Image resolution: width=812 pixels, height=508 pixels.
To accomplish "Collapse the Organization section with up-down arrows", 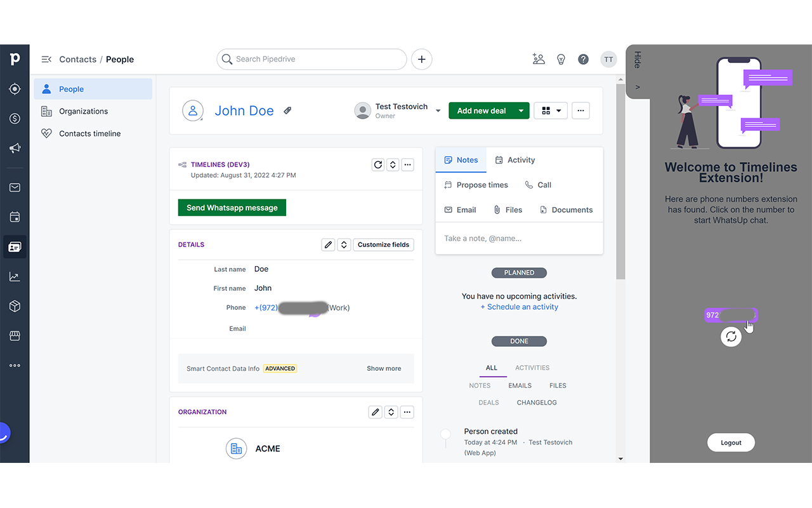I will (391, 412).
